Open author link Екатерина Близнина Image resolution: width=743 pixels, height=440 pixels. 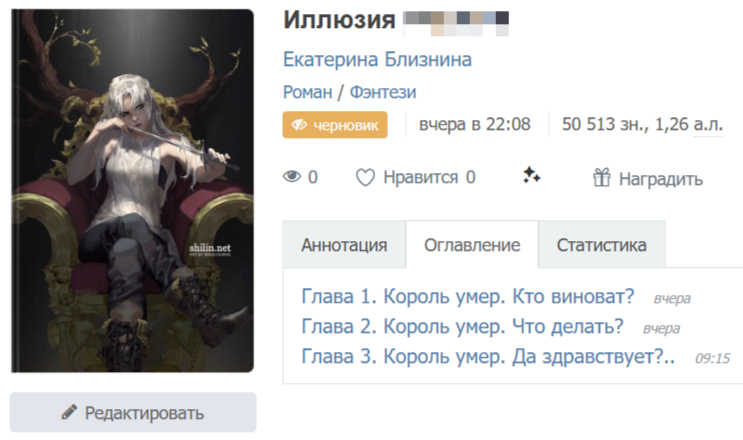pos(377,60)
